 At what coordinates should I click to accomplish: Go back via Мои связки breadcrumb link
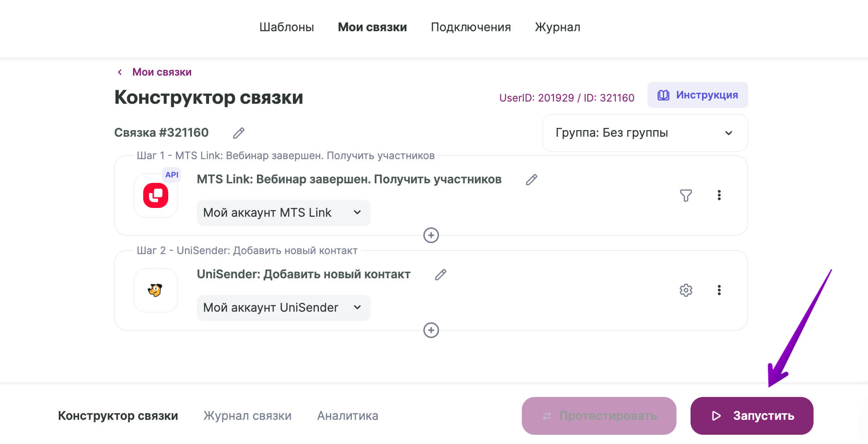point(162,72)
